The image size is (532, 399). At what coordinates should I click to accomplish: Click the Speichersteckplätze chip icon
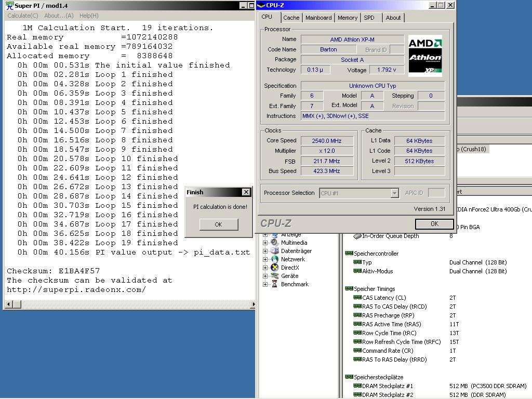[349, 377]
